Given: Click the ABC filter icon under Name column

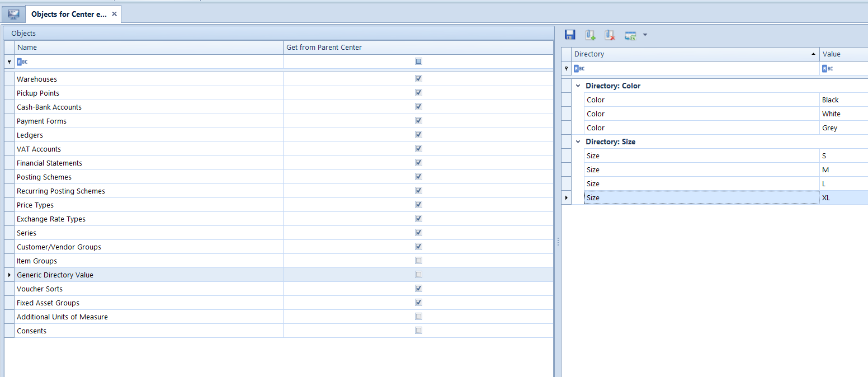Looking at the screenshot, I should pos(22,62).
